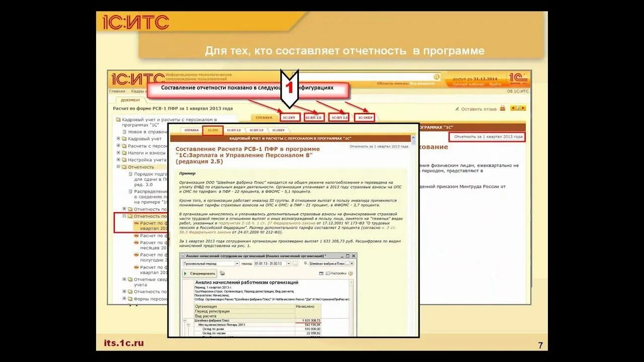
Task: Collapse the Отчетность tree node
Action: pos(118,167)
